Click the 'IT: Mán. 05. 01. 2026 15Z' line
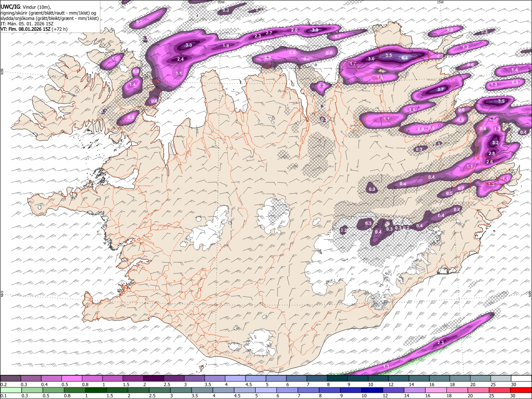 pos(27,24)
